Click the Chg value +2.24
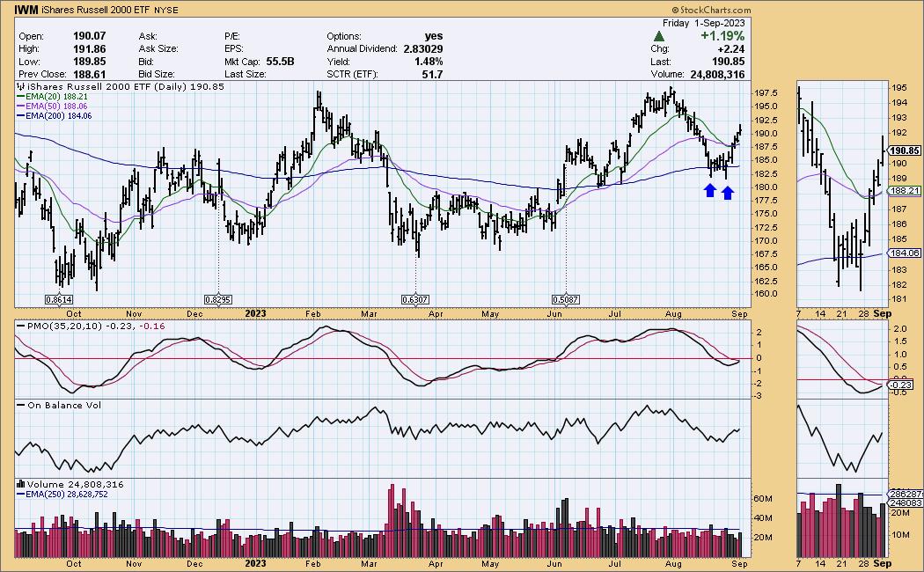924x572 pixels. tap(730, 49)
